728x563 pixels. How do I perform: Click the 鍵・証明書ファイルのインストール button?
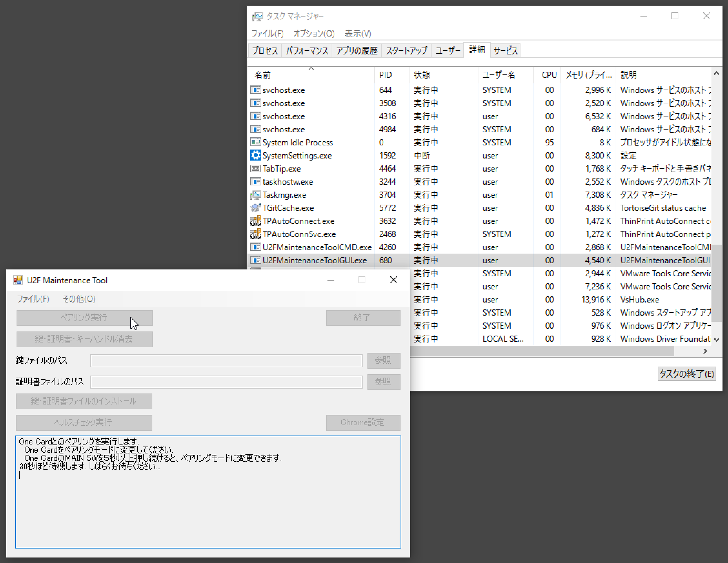[84, 401]
